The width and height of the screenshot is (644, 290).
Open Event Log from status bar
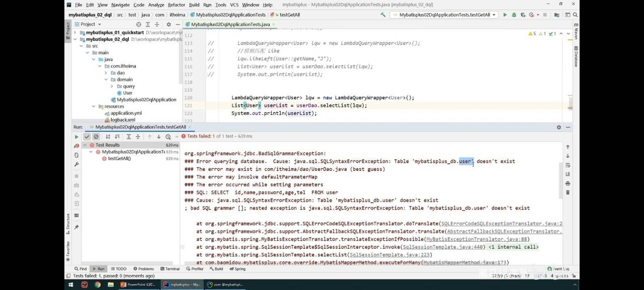pyautogui.click(x=558, y=269)
